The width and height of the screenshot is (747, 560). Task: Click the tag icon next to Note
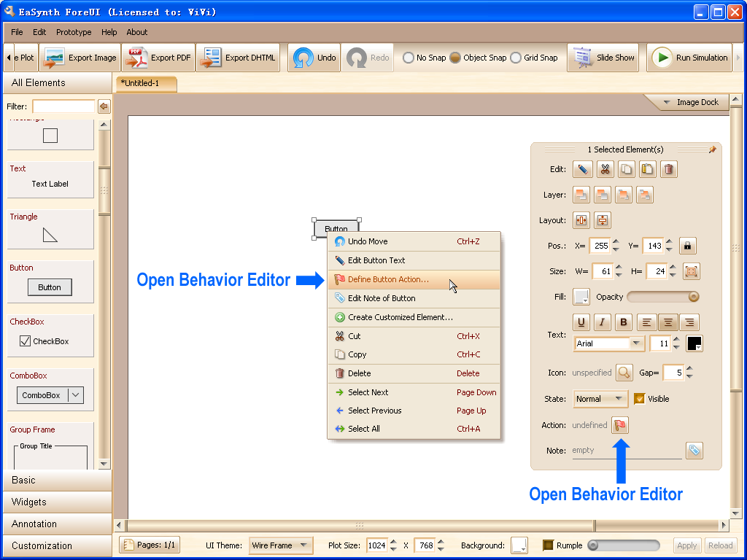coord(694,451)
